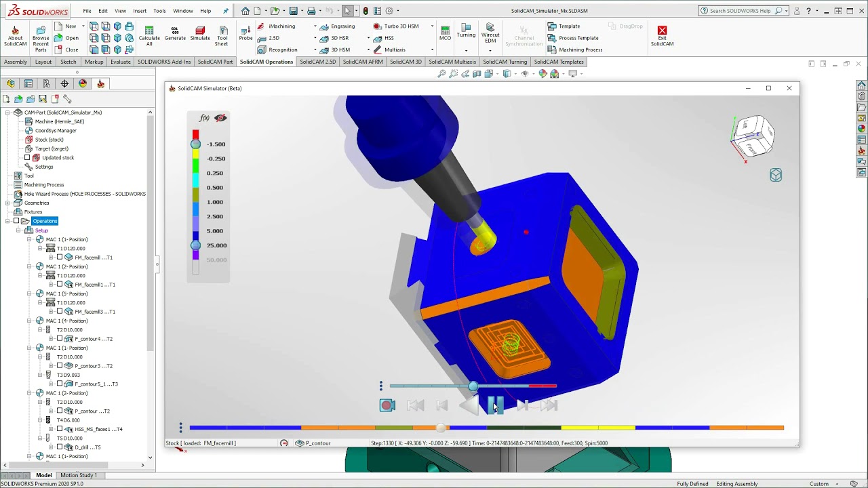Switch to the Evaluate tab

click(121, 62)
